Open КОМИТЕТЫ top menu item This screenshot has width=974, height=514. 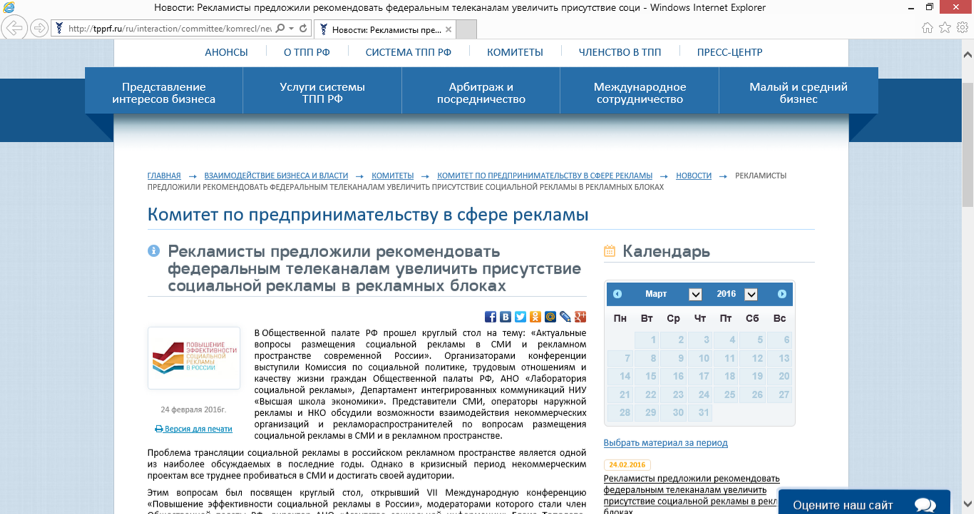point(515,52)
